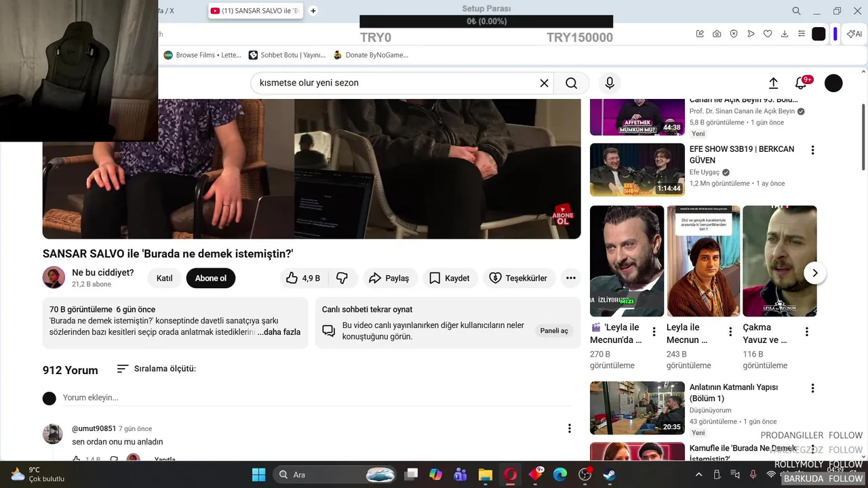The width and height of the screenshot is (868, 488).
Task: Open the @umut90851 commenter profile
Action: 94,428
